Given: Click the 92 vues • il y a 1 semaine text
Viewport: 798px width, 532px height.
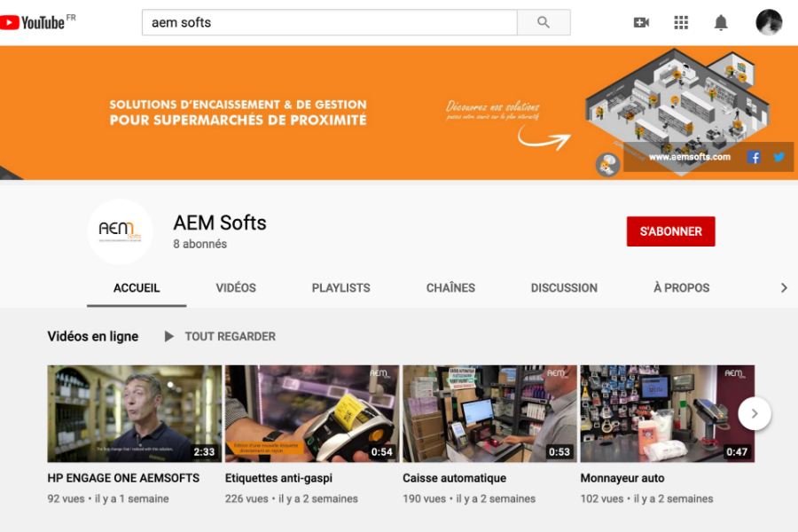Looking at the screenshot, I should coord(108,499).
